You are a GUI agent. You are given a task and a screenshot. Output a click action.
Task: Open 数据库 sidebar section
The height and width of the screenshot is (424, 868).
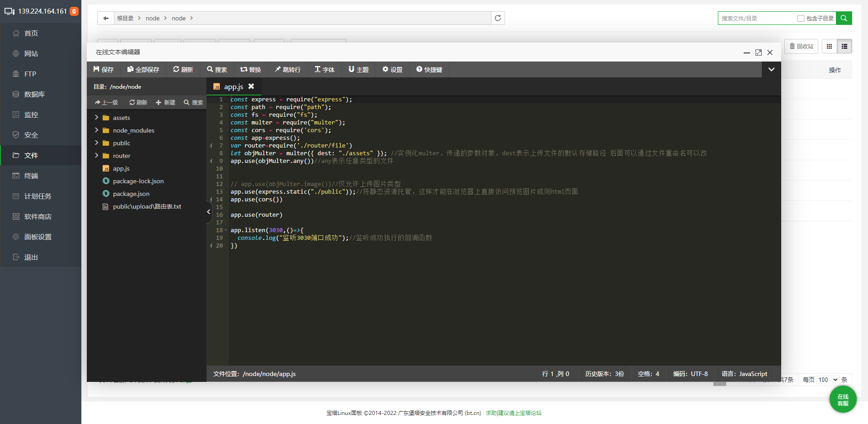tap(41, 94)
